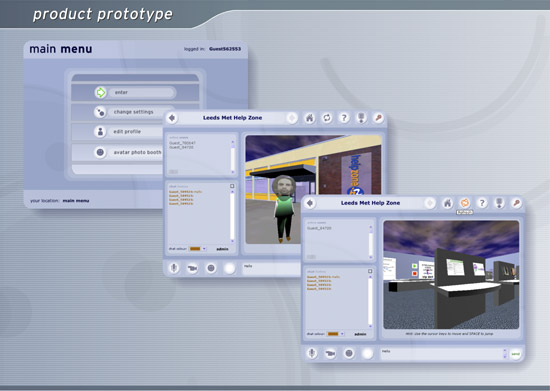Click message field up stepper beside send
The width and height of the screenshot is (550, 391).
(x=505, y=351)
